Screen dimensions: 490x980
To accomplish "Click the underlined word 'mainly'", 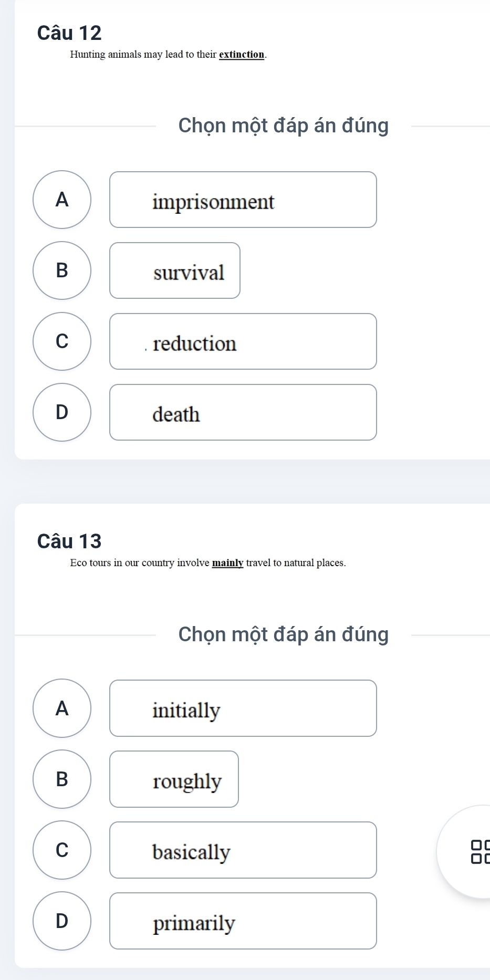I will pos(228,563).
